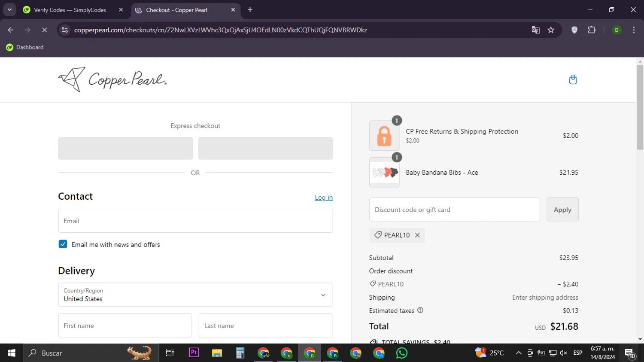Open Task View on the taskbar

pos(170,353)
